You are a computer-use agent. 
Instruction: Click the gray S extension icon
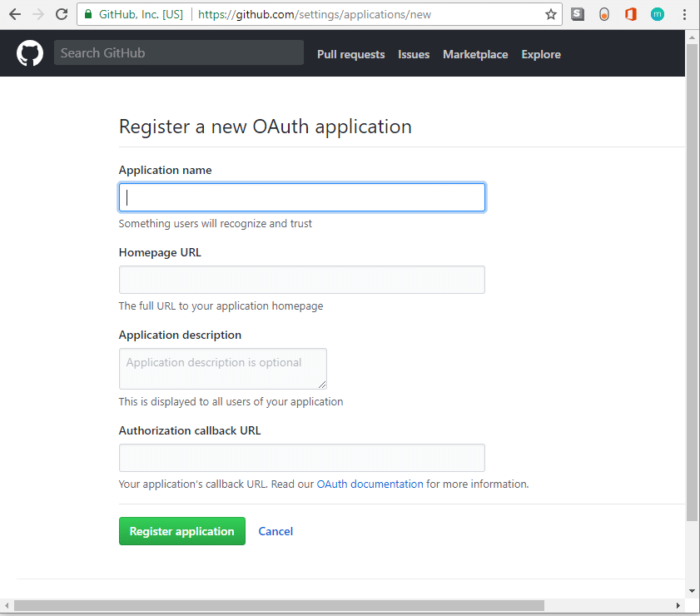tap(578, 14)
